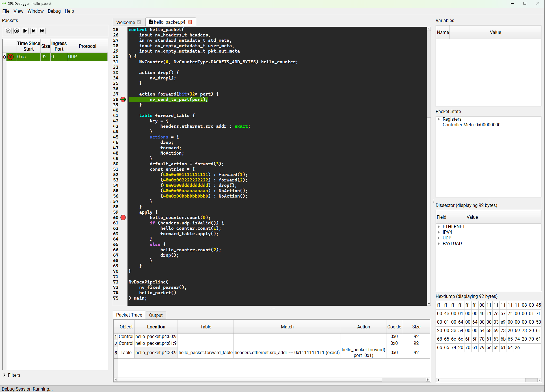Click the headers.ethernet.src_addr match cell
Image resolution: width=545 pixels, height=392 pixels.
[x=287, y=352]
